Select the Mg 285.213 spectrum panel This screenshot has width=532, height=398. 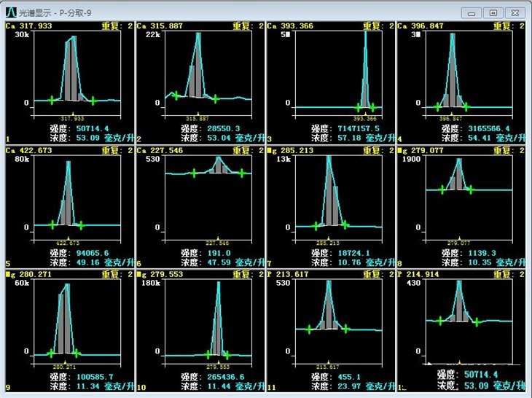331,207
